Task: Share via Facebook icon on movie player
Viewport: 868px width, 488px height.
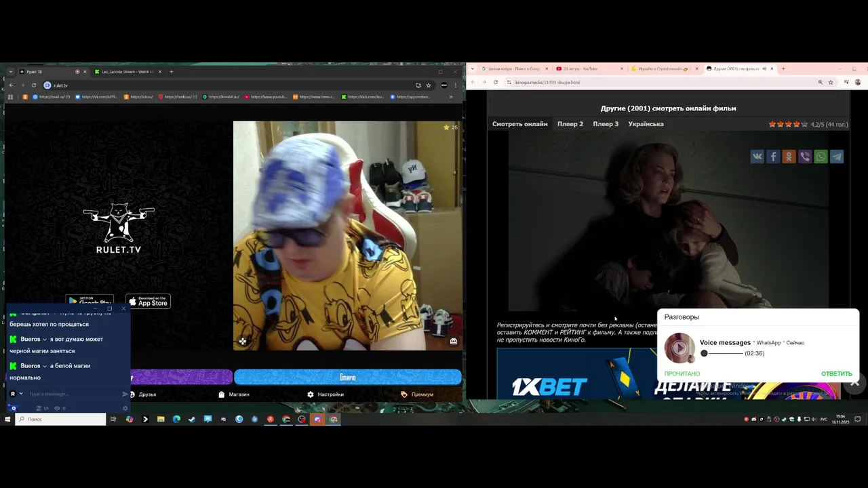Action: (773, 157)
